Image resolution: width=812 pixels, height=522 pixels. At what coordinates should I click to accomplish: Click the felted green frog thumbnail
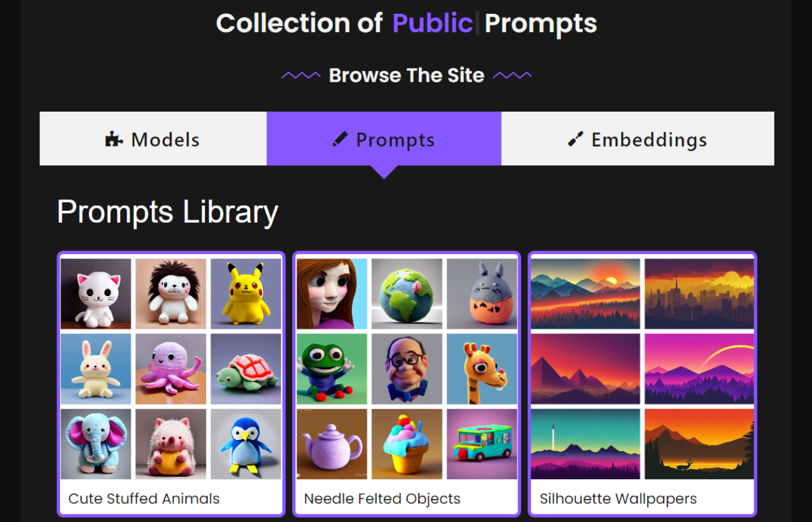pyautogui.click(x=332, y=369)
